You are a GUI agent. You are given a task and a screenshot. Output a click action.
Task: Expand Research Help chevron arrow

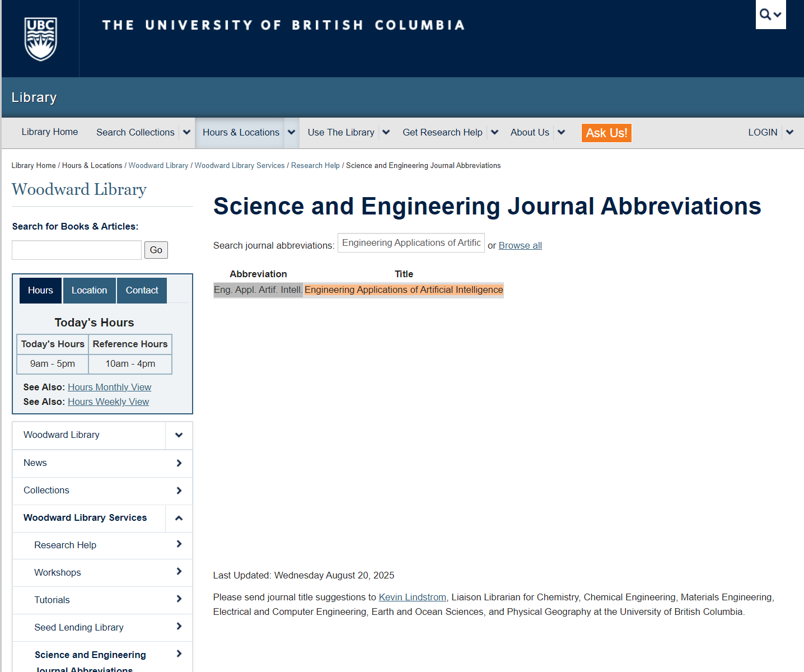(179, 544)
